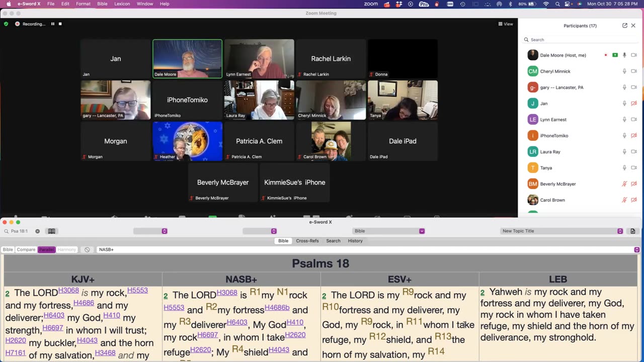Click Jan's disabled camera icon
The height and width of the screenshot is (362, 644).
(634, 104)
